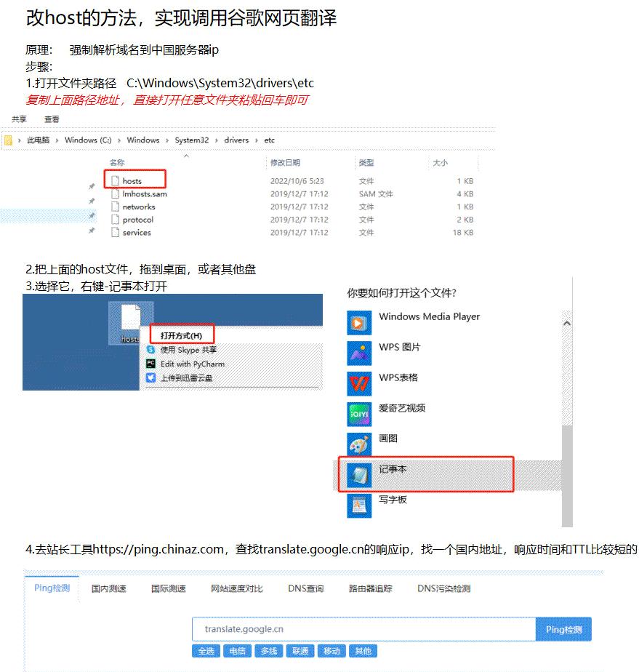
Task: Select the 画图 (Paint) icon
Action: pos(360,443)
